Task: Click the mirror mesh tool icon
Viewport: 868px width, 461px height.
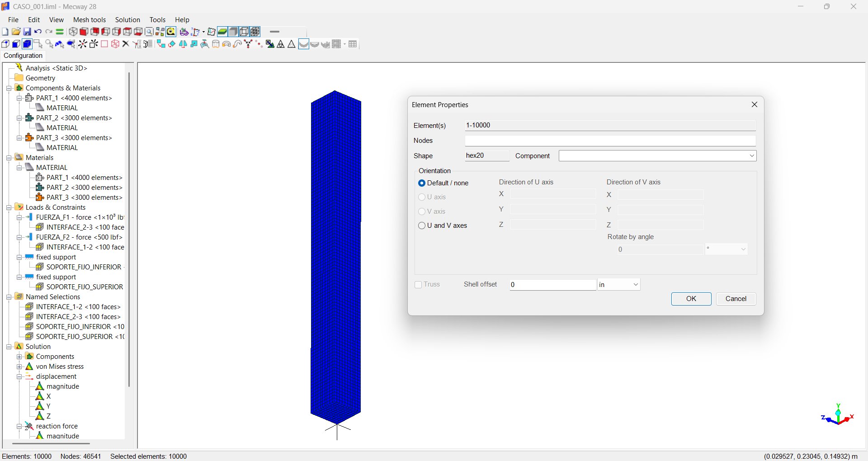Action: click(x=183, y=44)
